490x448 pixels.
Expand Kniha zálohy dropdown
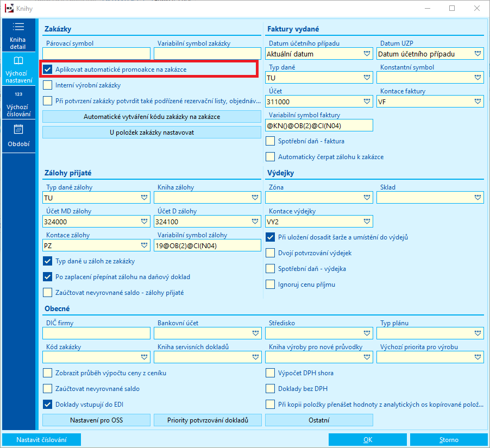tap(255, 198)
